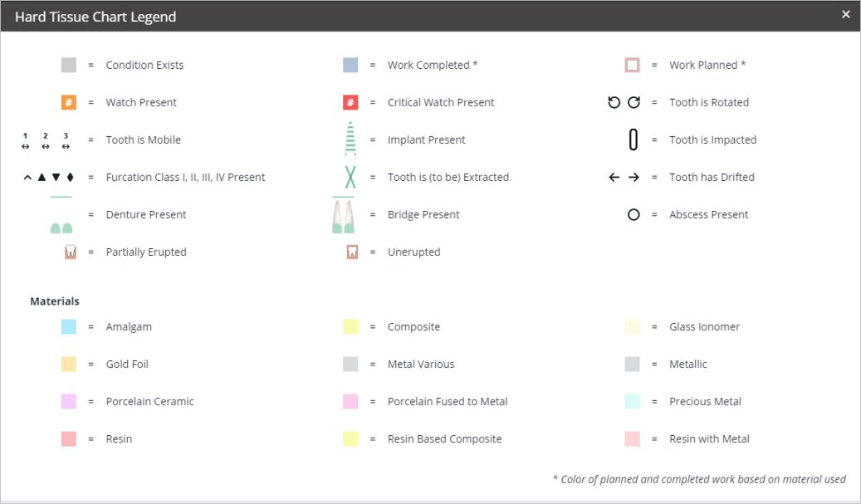Select the Tooth is Impacted symbol
Image resolution: width=861 pixels, height=504 pixels.
[634, 139]
